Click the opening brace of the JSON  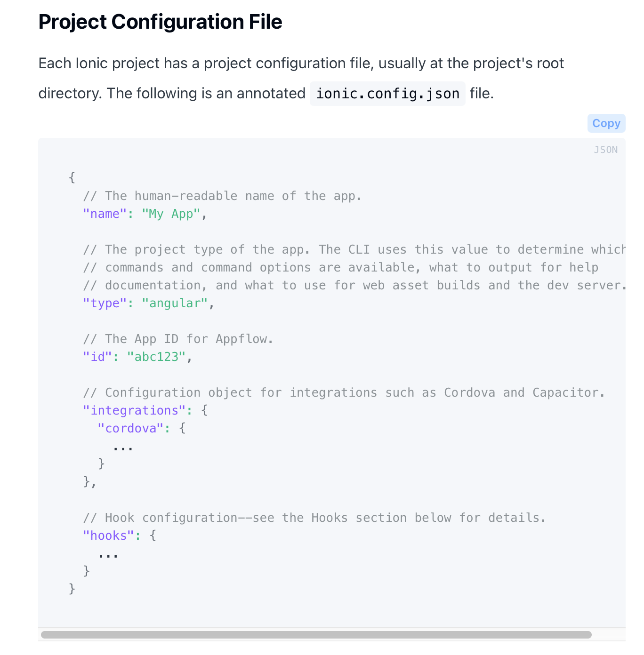click(72, 178)
